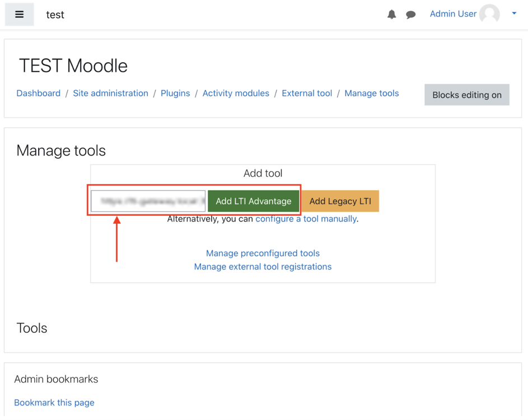Image resolution: width=528 pixels, height=420 pixels.
Task: Expand the user menu dropdown arrow
Action: [514, 13]
